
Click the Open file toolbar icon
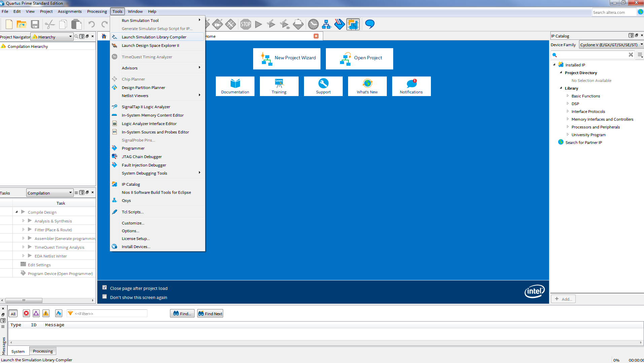pyautogui.click(x=22, y=24)
